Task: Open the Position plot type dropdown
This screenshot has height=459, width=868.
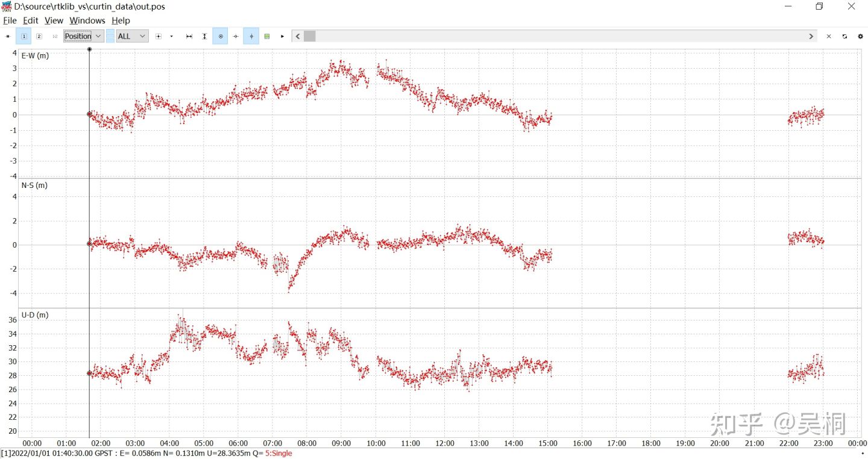Action: tap(84, 36)
